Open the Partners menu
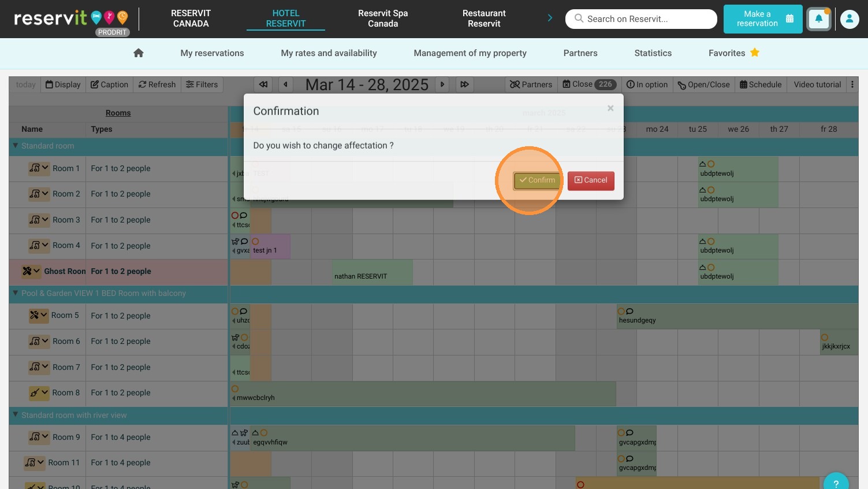Screen dimensions: 868x489 (580, 53)
